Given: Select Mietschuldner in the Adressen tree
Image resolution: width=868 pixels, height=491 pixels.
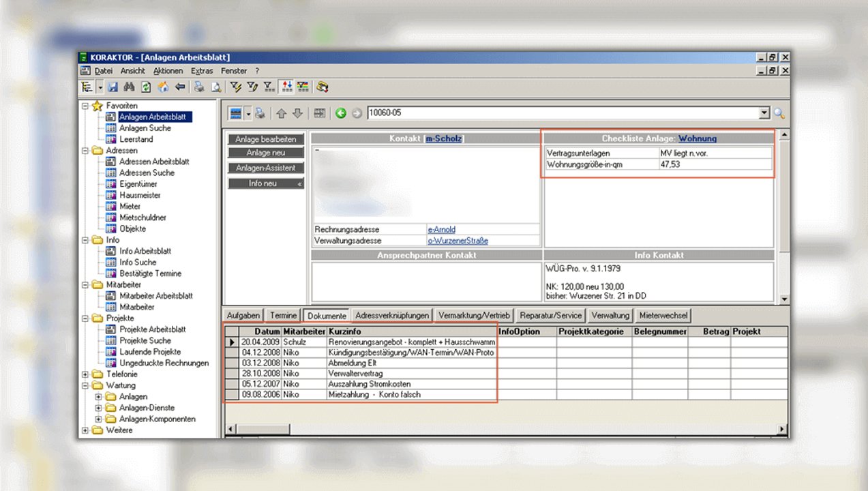Looking at the screenshot, I should tap(143, 218).
